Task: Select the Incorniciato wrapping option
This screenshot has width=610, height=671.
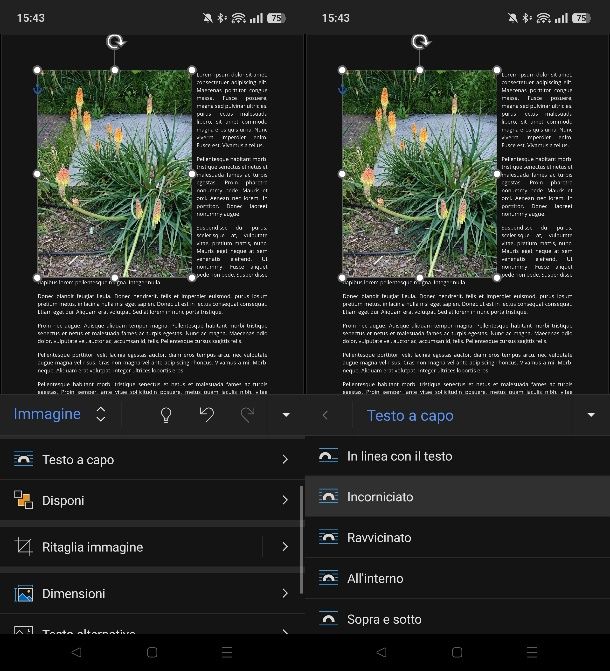Action: tap(380, 497)
